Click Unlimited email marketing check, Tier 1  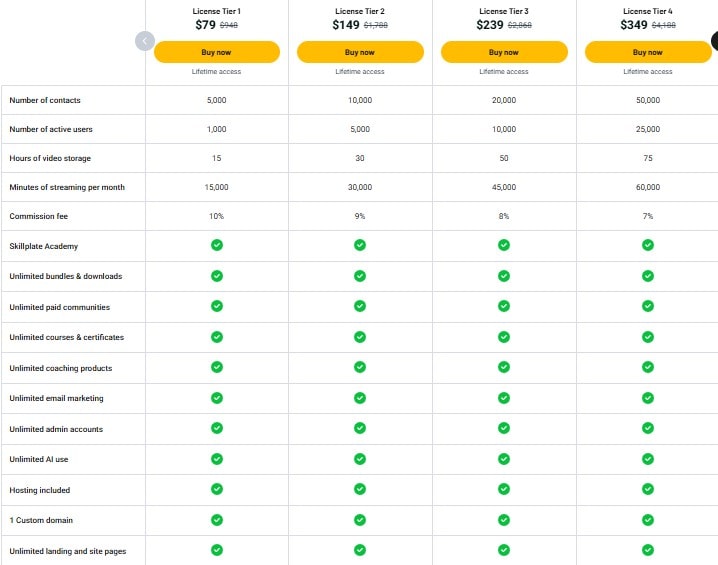coord(217,398)
